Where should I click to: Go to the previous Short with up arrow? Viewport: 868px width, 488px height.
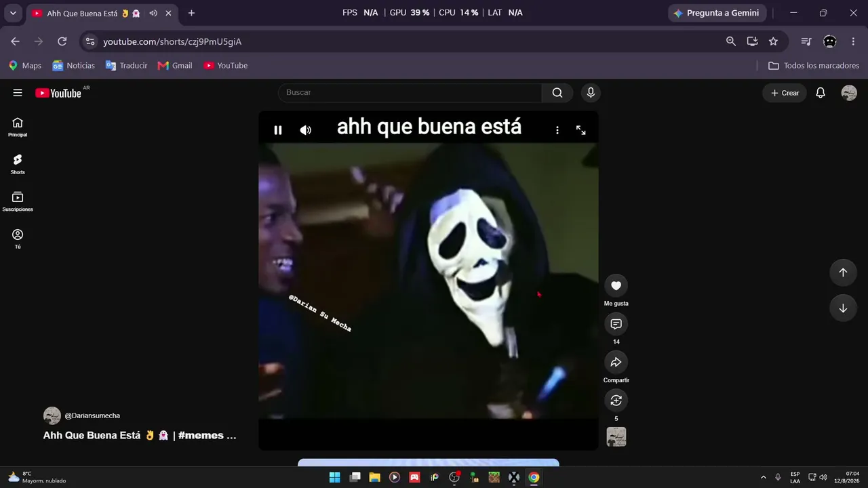pos(843,272)
